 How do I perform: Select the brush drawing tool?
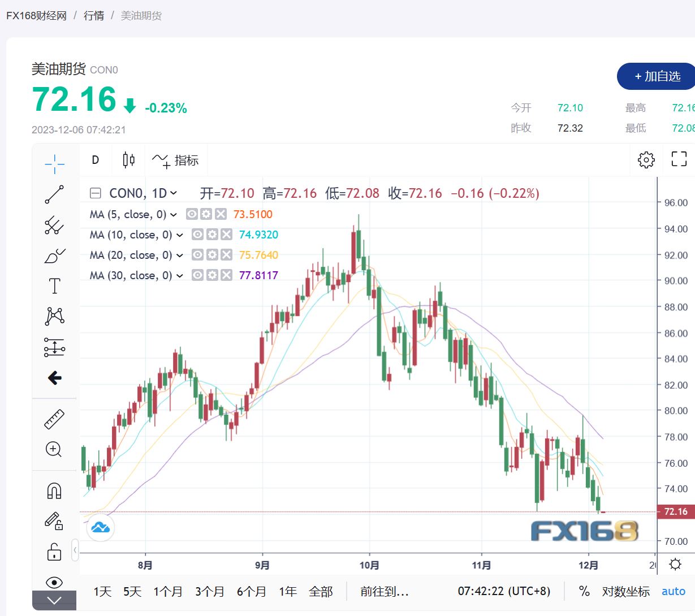54,256
